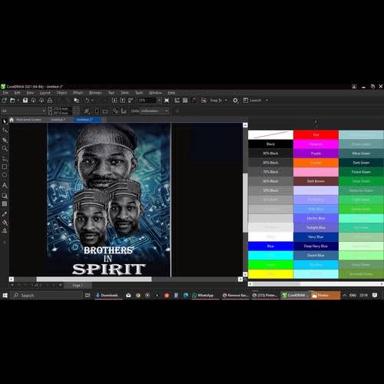384x384 pixels.
Task: Switch to the Welcome Screen tab
Action: click(29, 120)
